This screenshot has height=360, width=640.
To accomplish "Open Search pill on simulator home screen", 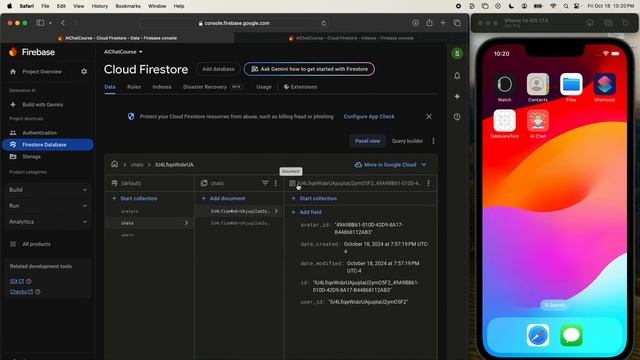I will [554, 305].
